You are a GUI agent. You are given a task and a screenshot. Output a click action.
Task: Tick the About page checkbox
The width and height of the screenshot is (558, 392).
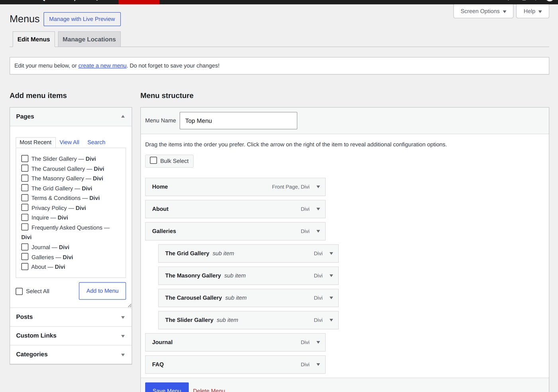pos(25,267)
